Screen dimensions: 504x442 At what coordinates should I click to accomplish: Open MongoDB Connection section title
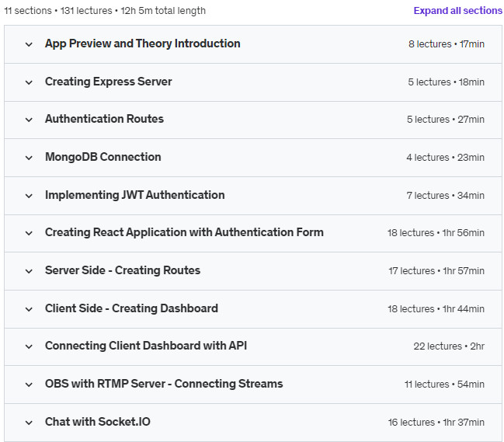coord(103,157)
